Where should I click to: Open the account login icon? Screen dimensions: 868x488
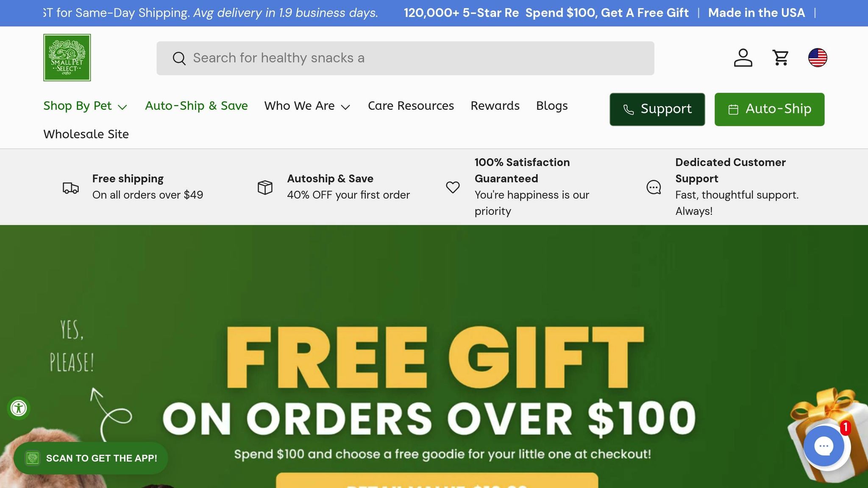[x=743, y=58]
